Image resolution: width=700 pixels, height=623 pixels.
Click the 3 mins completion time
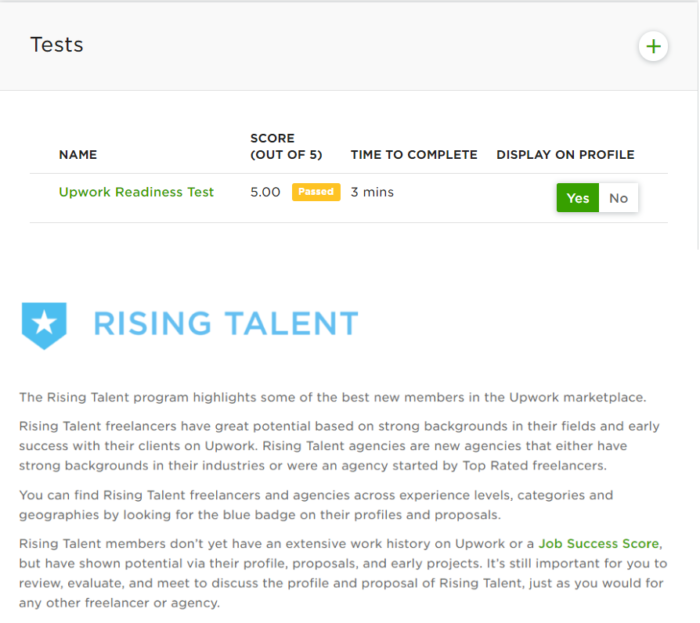(372, 192)
